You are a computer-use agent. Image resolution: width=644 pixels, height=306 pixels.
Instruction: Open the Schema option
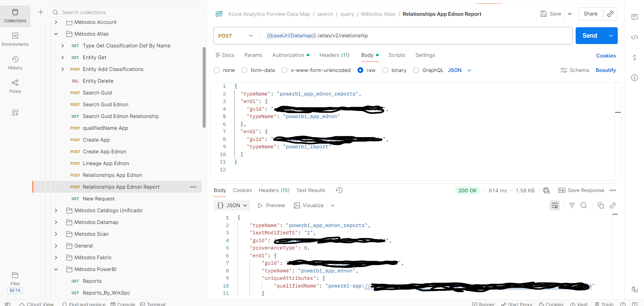tap(575, 70)
